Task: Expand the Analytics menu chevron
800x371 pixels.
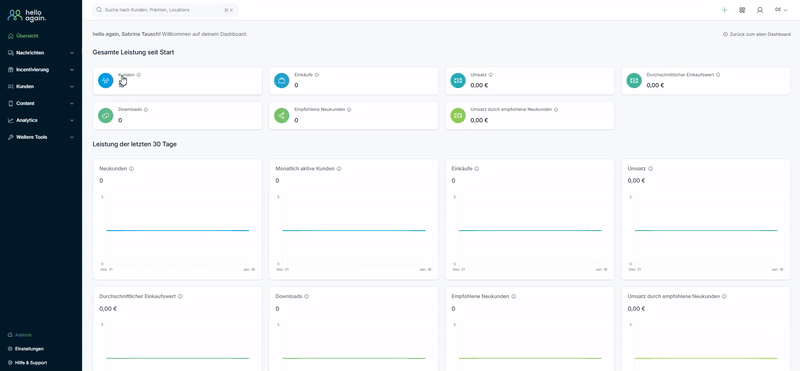Action: tap(72, 120)
